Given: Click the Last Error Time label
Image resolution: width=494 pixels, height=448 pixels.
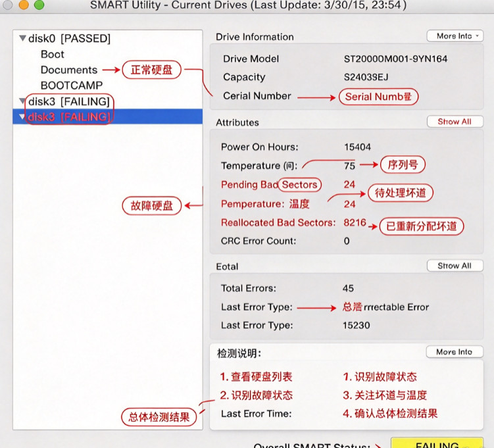Looking at the screenshot, I should click(x=256, y=414).
